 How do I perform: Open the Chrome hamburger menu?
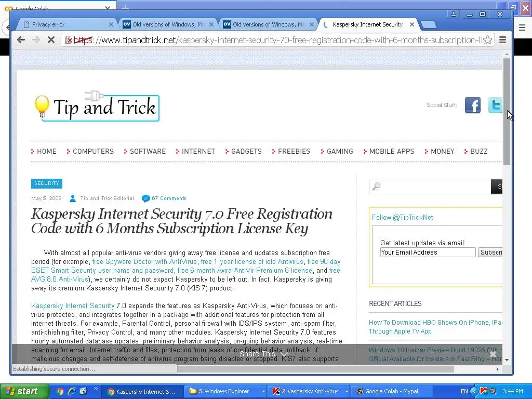pos(503,40)
